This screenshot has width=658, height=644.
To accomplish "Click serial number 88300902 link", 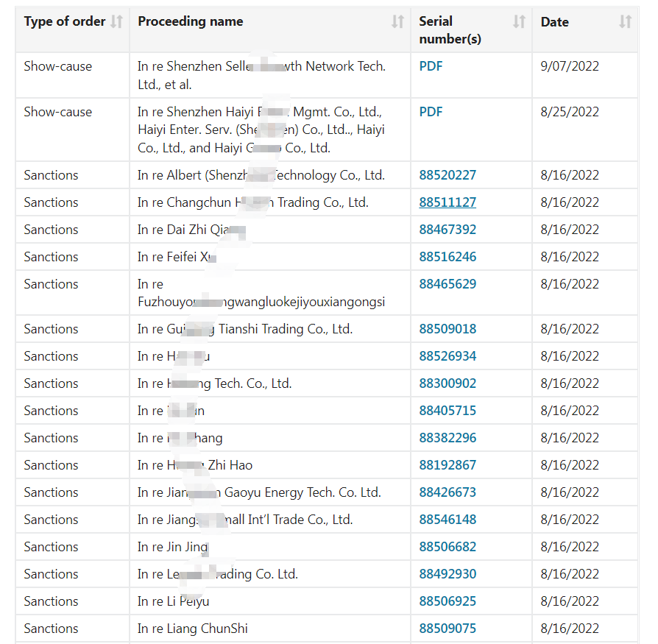I will (447, 383).
